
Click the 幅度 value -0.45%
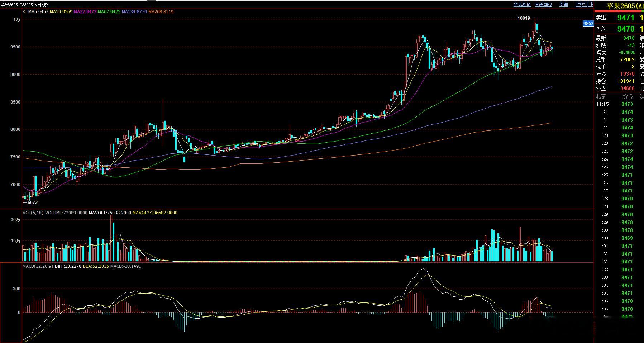click(627, 52)
